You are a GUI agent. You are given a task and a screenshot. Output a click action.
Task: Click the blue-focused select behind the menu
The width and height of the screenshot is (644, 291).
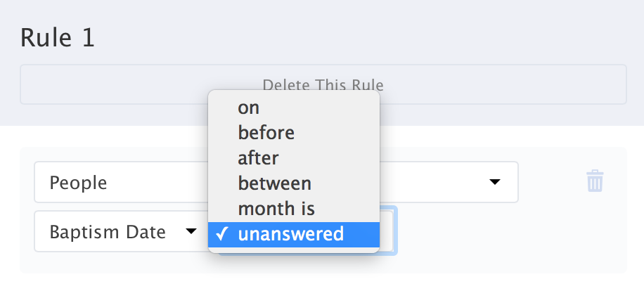[389, 231]
